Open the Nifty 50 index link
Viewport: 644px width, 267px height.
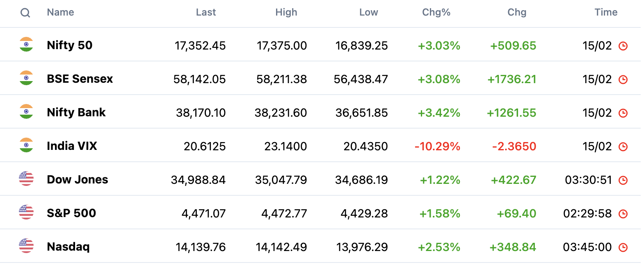70,45
